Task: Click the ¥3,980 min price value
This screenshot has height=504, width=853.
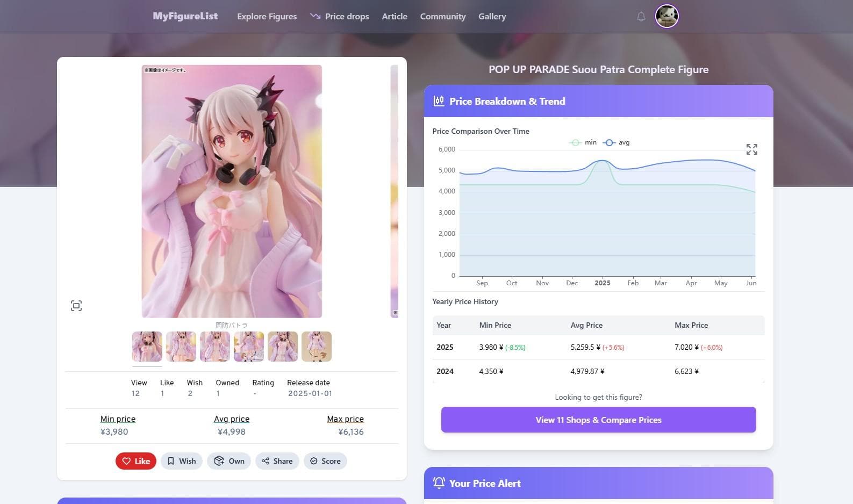Action: pyautogui.click(x=114, y=431)
